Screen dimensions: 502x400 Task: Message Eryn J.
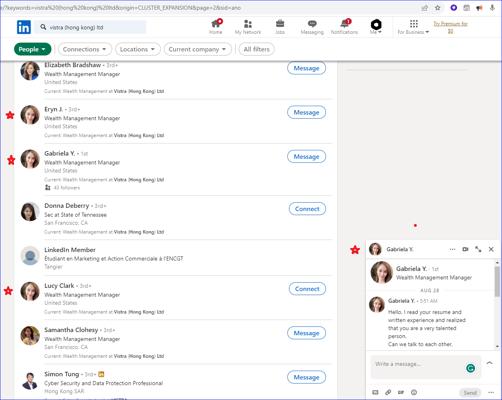(306, 112)
